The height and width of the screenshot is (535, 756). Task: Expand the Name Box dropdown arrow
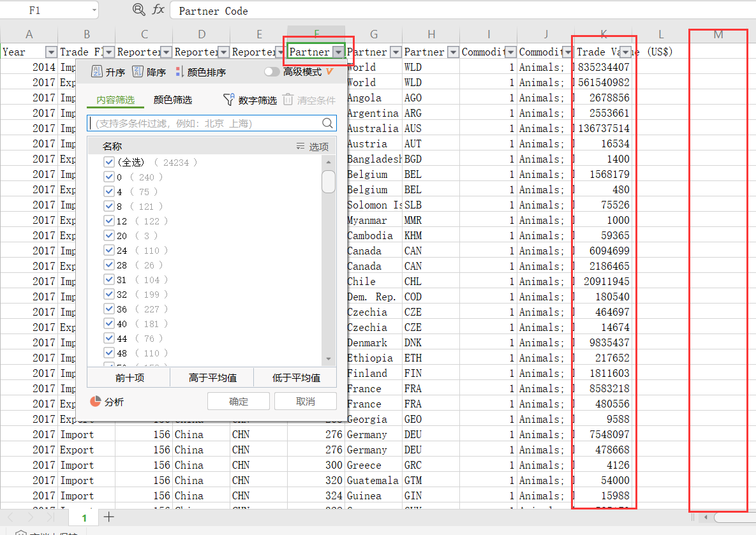click(94, 10)
